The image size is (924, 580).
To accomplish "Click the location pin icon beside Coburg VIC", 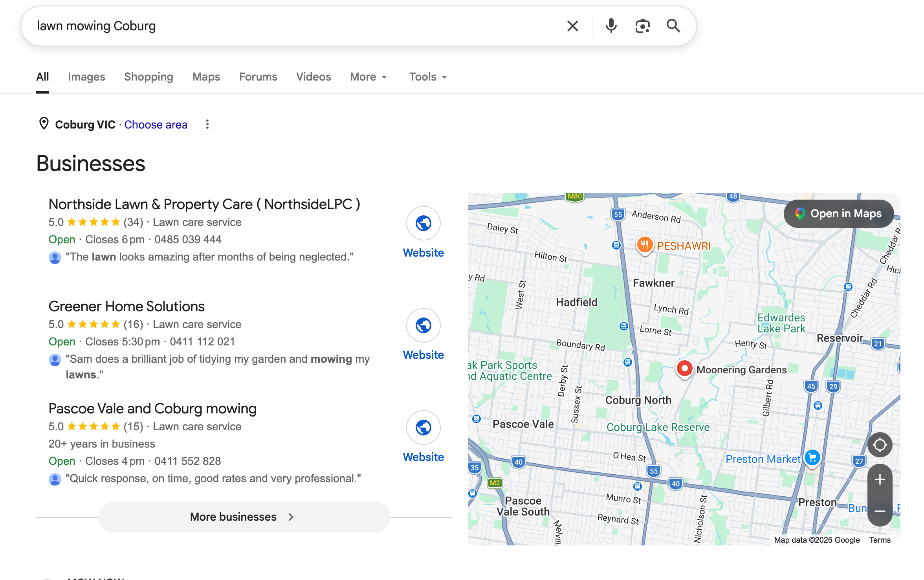I will pos(44,124).
